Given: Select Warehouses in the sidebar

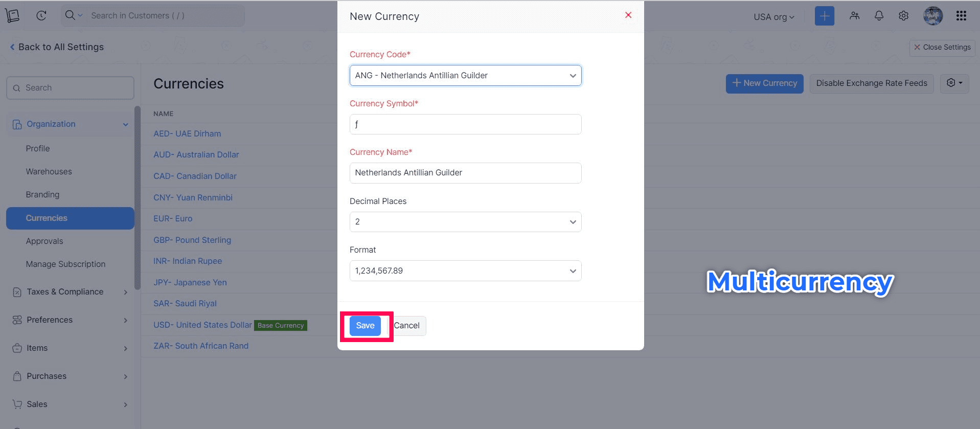Looking at the screenshot, I should (x=49, y=172).
